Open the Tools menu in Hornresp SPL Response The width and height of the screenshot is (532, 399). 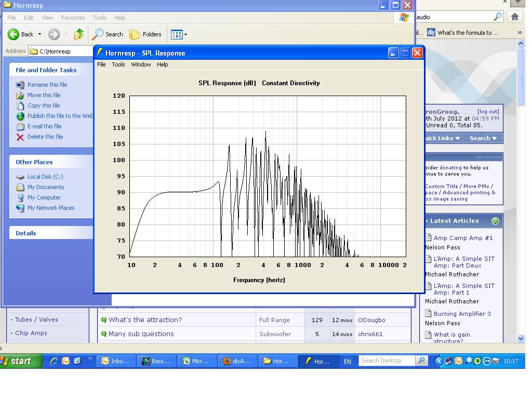tap(118, 64)
